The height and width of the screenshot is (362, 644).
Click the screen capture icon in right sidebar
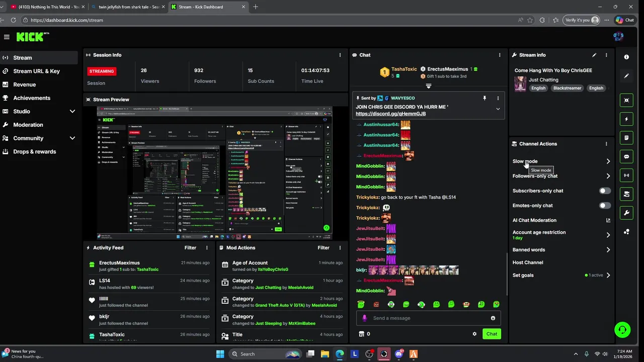click(626, 101)
